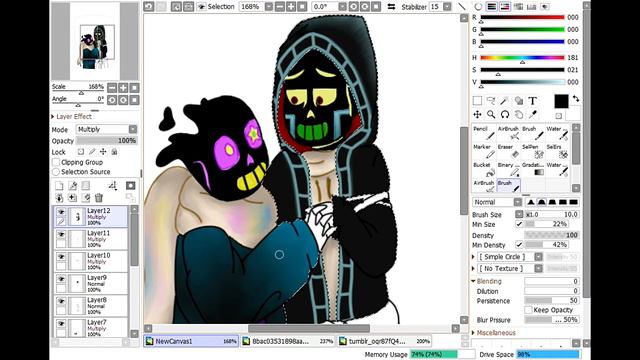Screen dimensions: 640x360
Task: Click the flip canvas horizontally icon
Action: [391, 7]
